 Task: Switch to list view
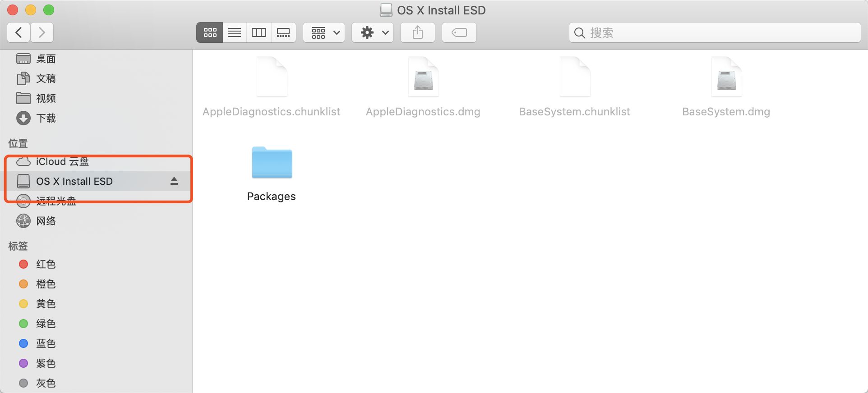coord(235,32)
